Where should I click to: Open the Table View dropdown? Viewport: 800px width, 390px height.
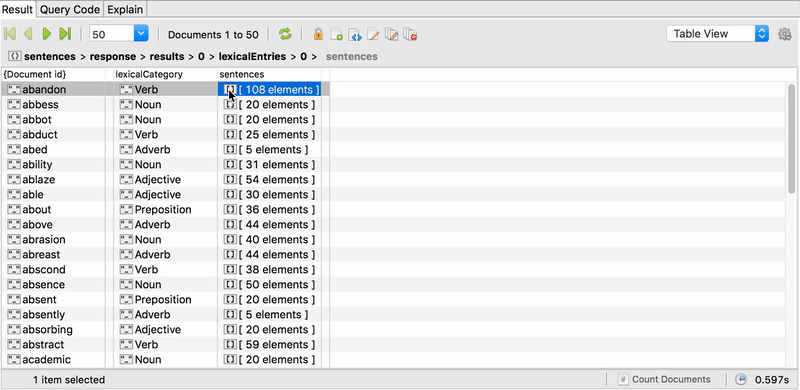717,34
